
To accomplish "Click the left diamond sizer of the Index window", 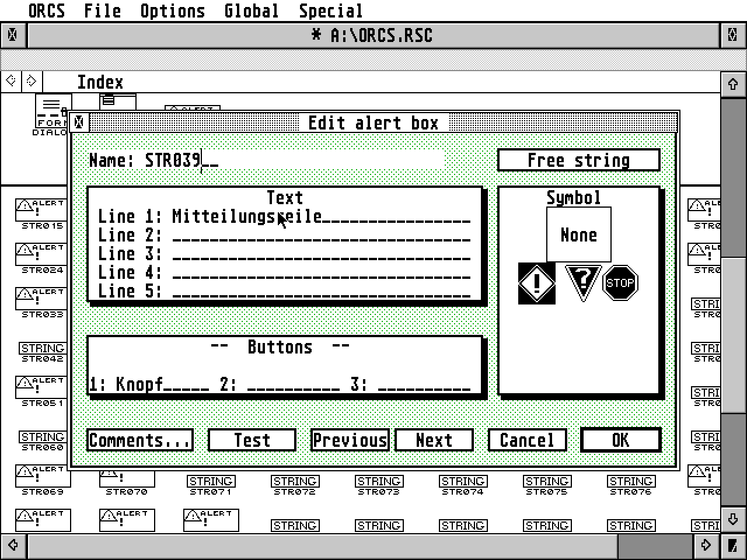I will pyautogui.click(x=11, y=81).
